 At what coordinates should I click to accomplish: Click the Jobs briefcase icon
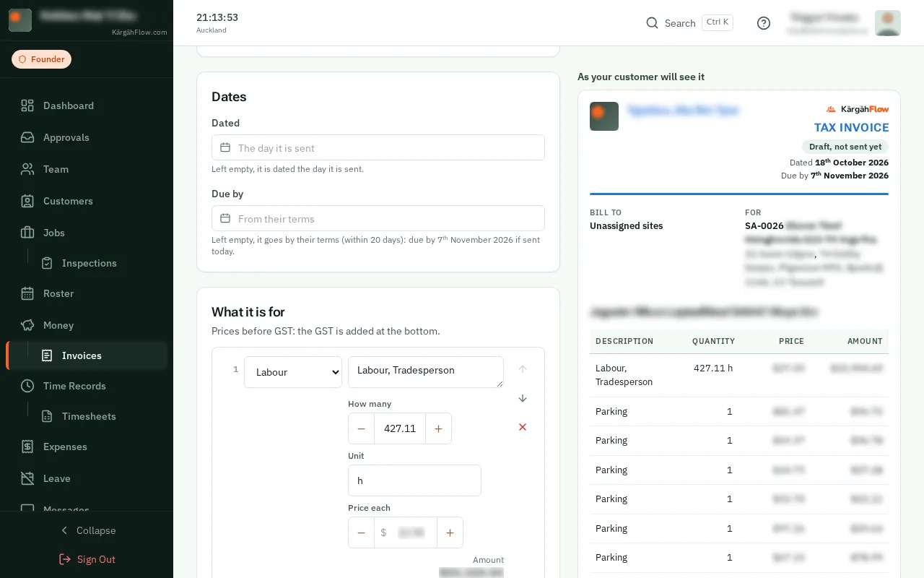27,233
